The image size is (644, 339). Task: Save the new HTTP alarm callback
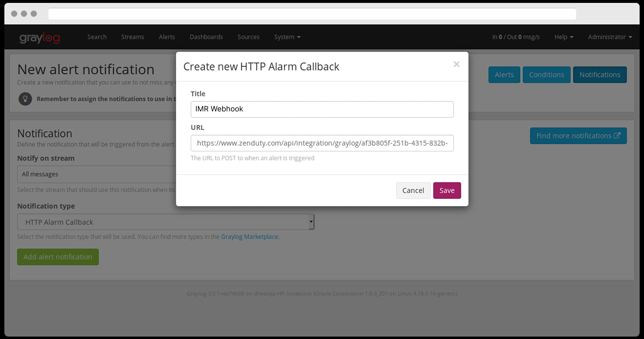point(447,190)
